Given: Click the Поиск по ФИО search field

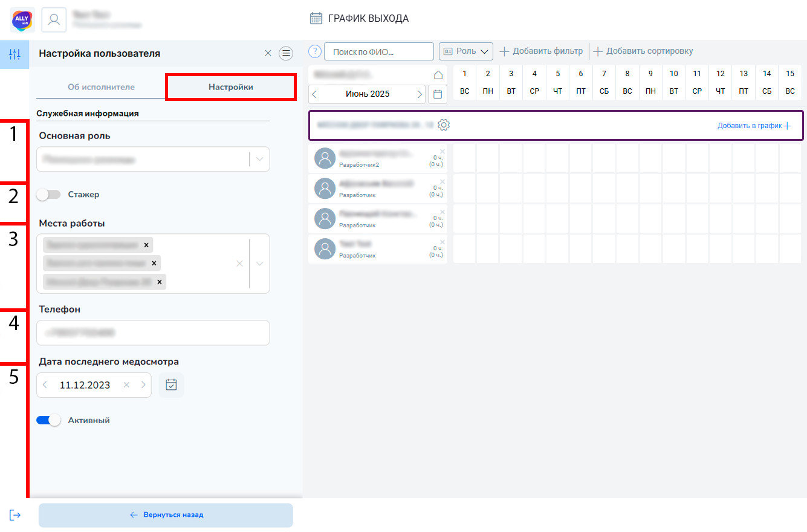Looking at the screenshot, I should coord(379,52).
